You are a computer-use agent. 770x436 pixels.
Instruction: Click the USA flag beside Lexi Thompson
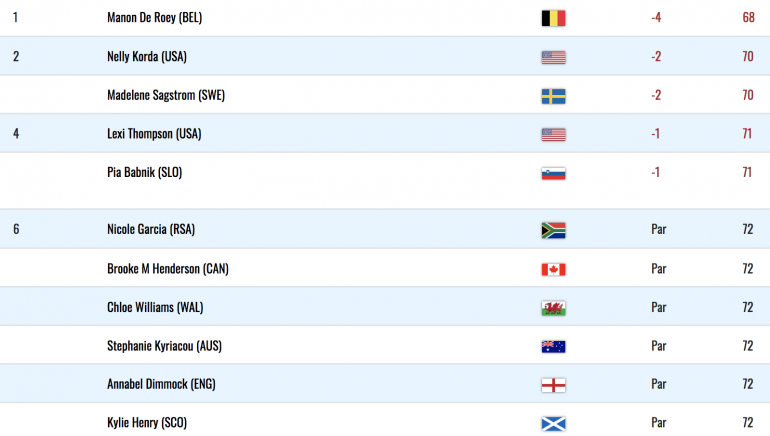(553, 134)
